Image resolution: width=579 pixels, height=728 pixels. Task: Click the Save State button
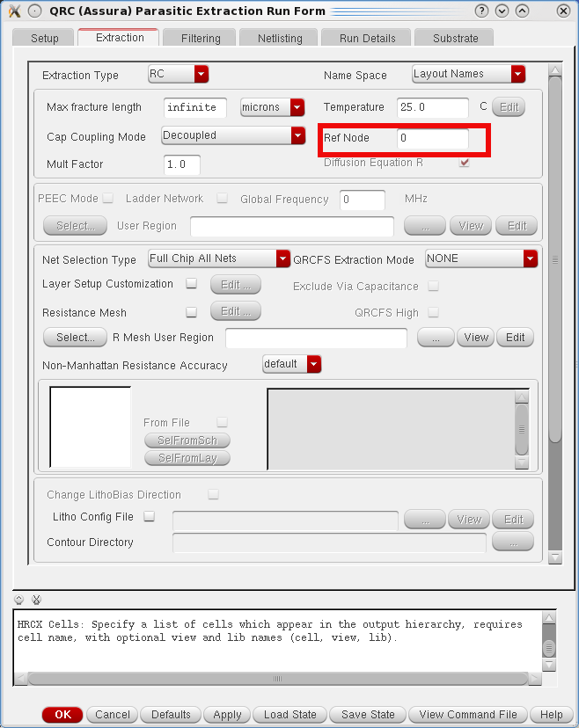[x=368, y=715]
